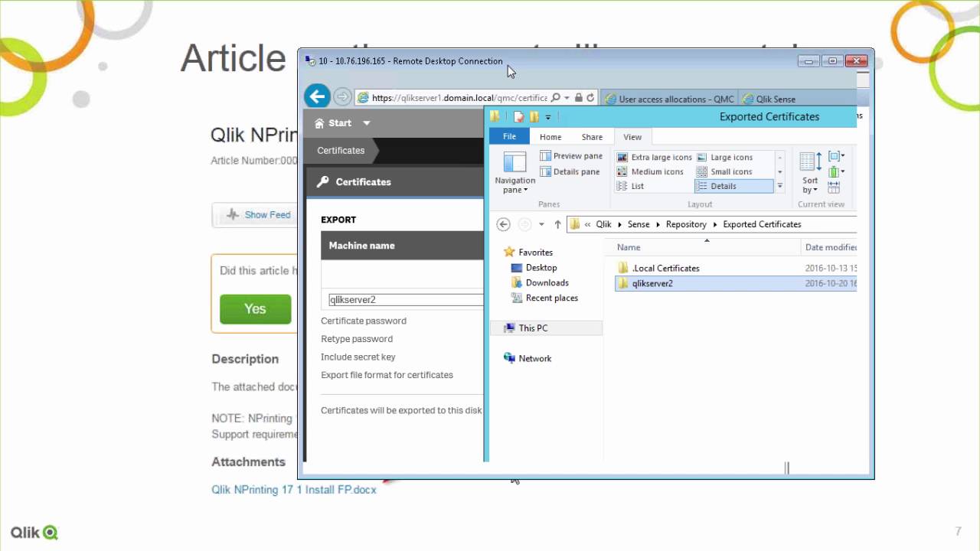Open the Share ribbon tab
Screen dimensions: 980x551
pos(592,137)
